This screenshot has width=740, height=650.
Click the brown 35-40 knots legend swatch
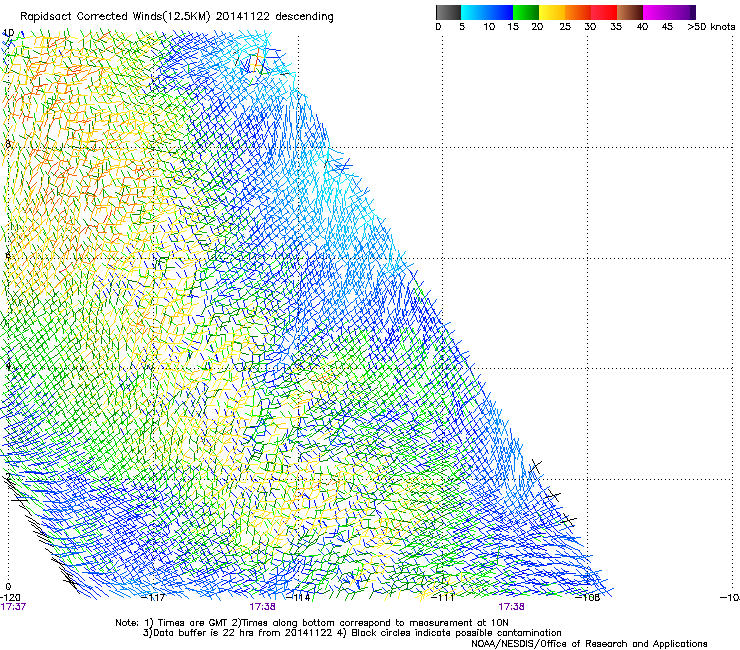pos(630,12)
